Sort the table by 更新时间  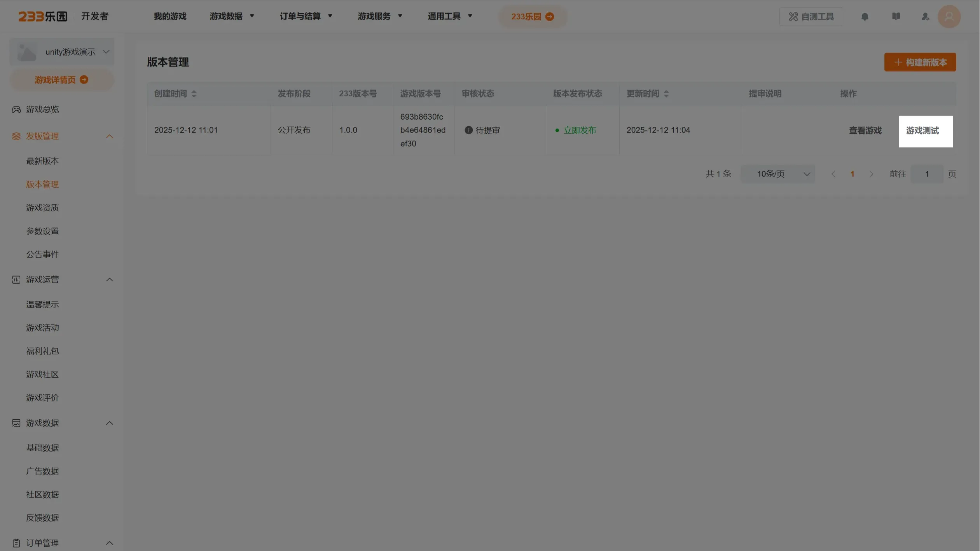[666, 94]
